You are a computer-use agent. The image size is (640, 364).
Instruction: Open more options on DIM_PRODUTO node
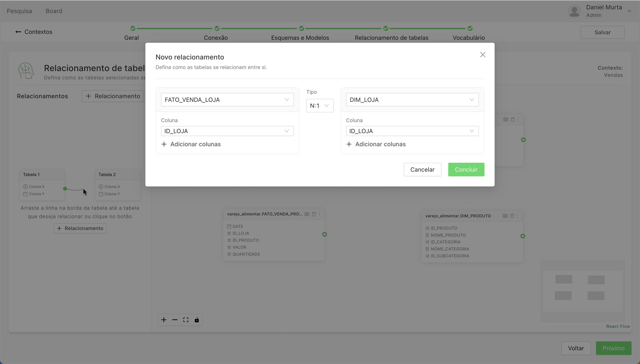[518, 216]
